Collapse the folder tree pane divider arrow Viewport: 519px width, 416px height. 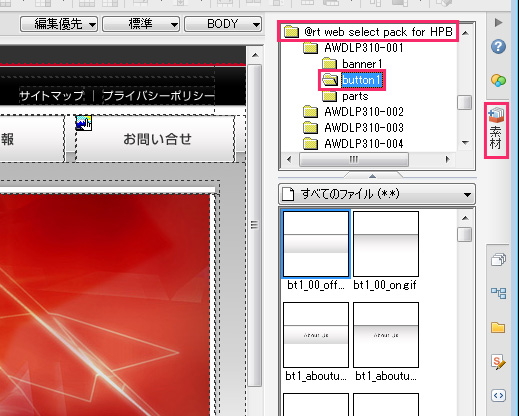373,175
